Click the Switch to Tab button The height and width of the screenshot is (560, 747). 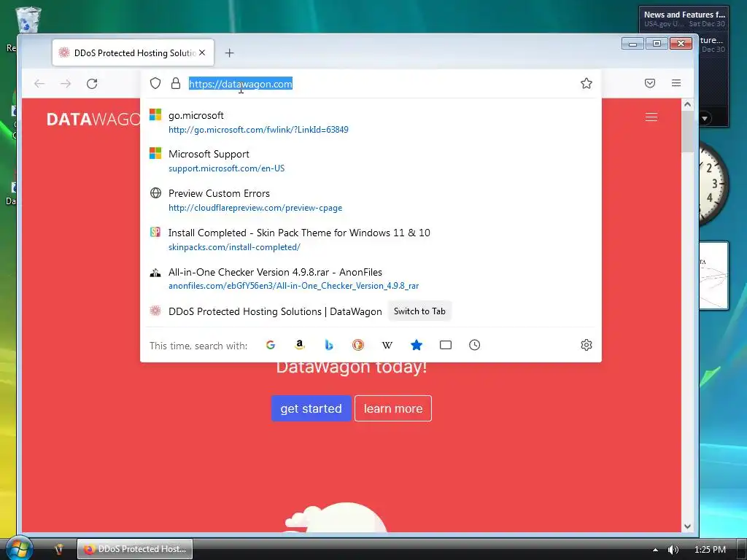tap(419, 311)
